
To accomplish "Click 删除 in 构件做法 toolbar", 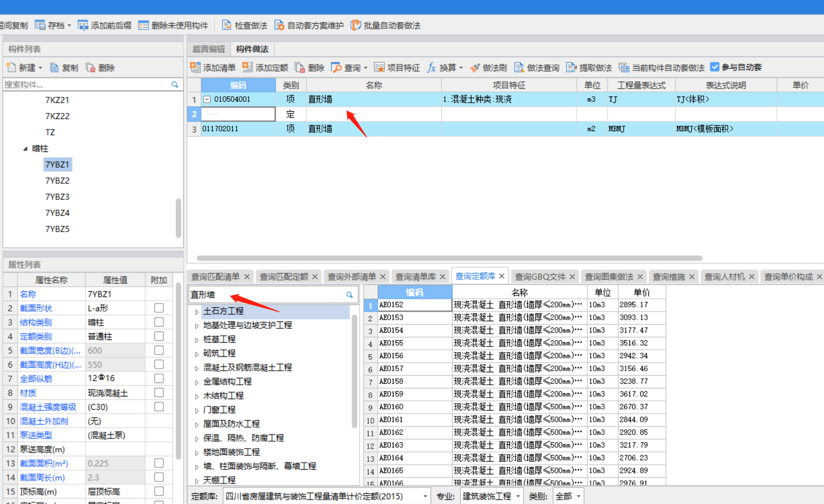I will tap(310, 68).
